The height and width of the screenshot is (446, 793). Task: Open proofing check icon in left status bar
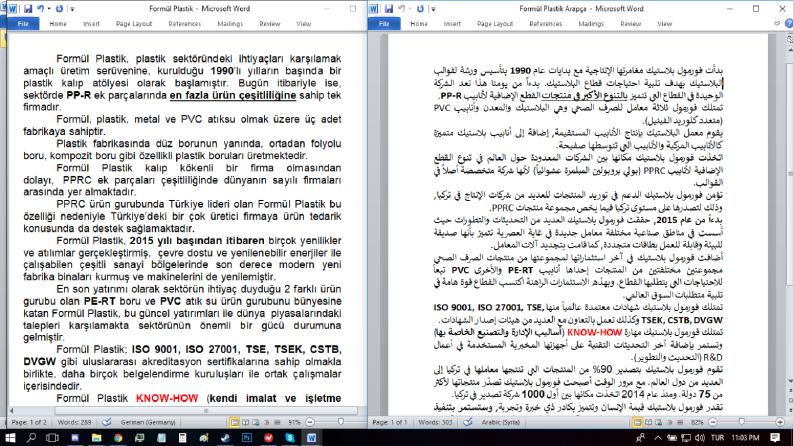pyautogui.click(x=107, y=422)
